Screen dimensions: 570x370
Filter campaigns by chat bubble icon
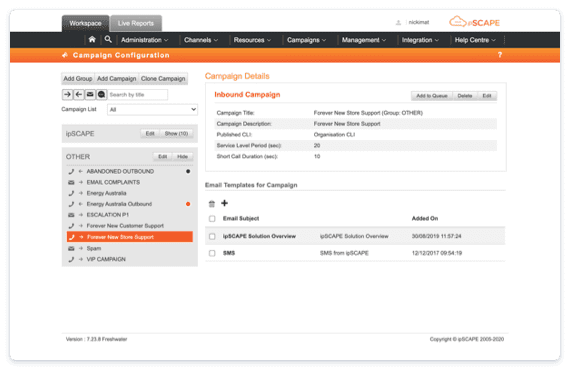pos(101,94)
